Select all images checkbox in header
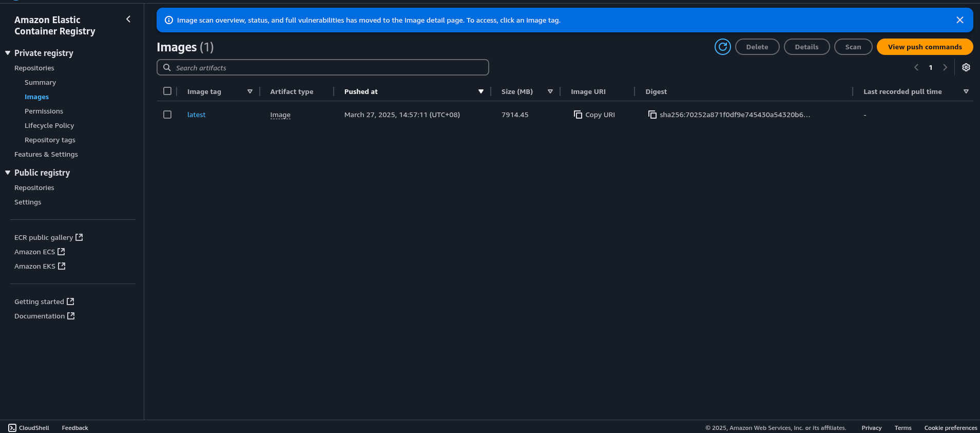This screenshot has width=980, height=433. click(x=167, y=91)
